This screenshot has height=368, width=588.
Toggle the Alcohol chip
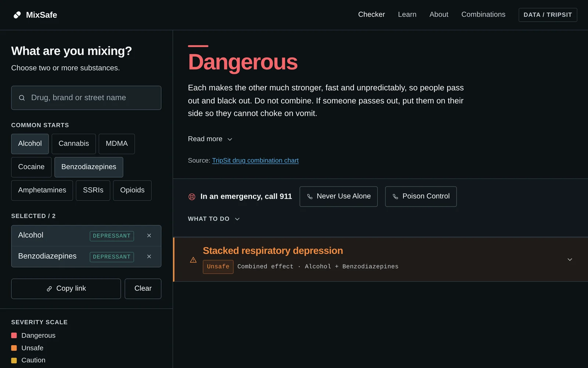30,144
